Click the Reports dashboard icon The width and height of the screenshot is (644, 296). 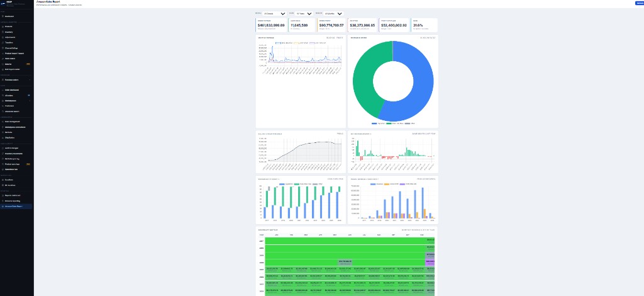3,195
